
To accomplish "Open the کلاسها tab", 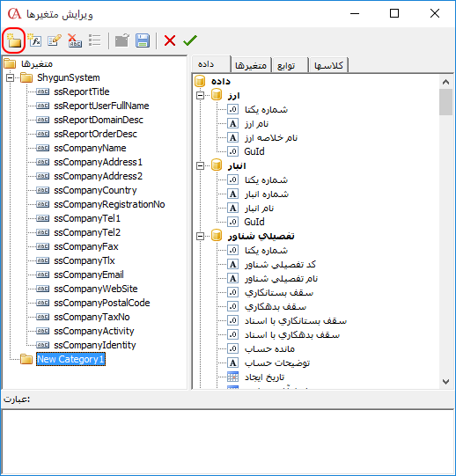I will (x=328, y=65).
